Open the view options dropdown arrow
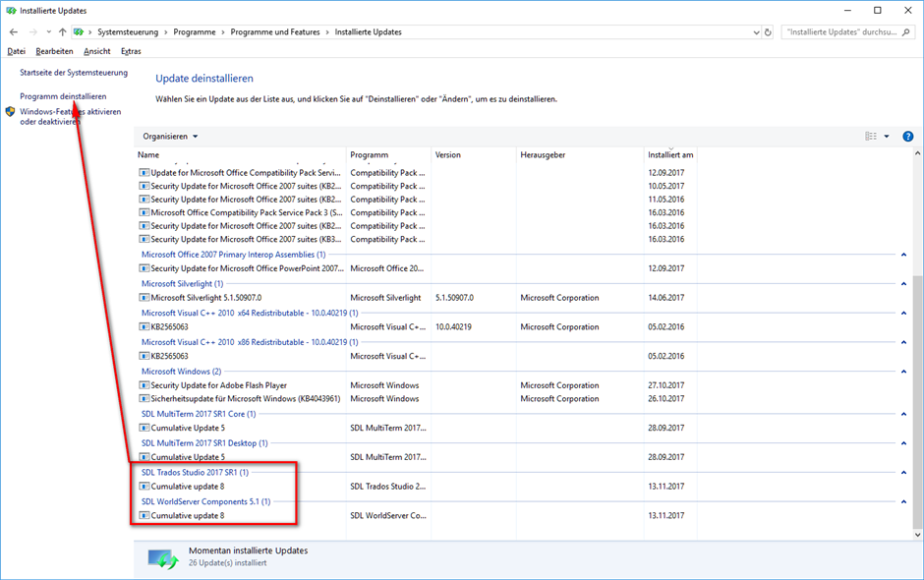This screenshot has width=924, height=580. coord(887,137)
